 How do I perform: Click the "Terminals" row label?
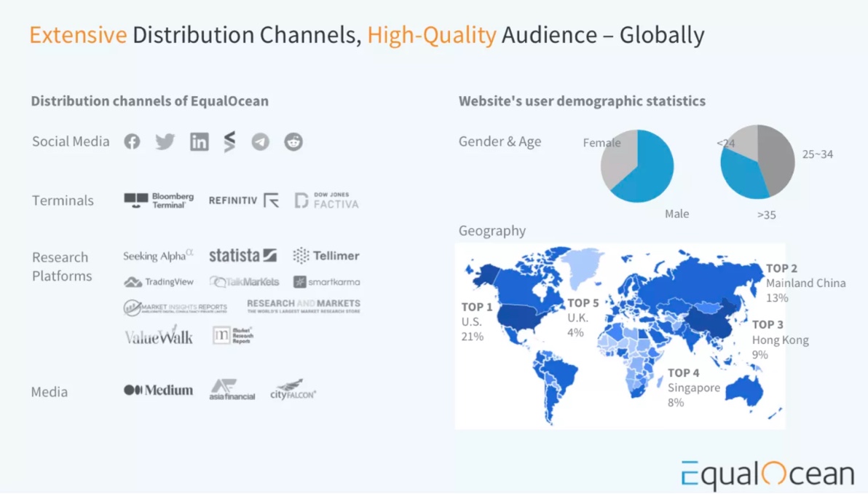coord(63,200)
